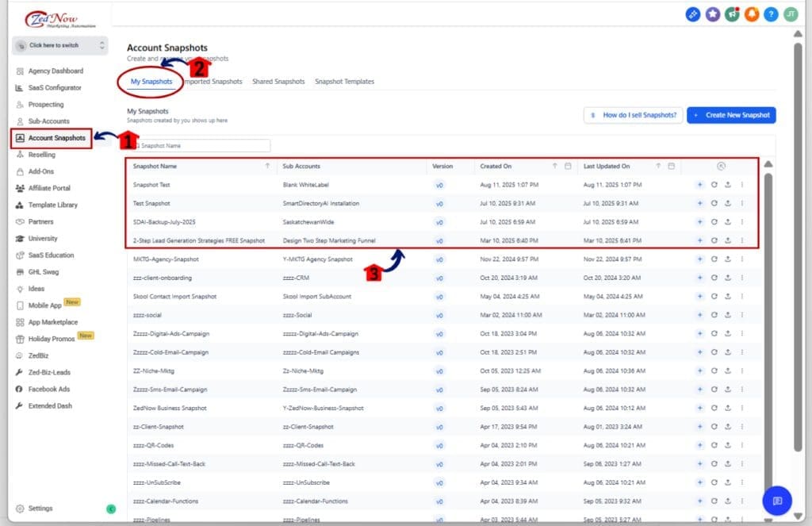Click the Create New Snapshot button
The height and width of the screenshot is (526, 812).
tap(731, 114)
